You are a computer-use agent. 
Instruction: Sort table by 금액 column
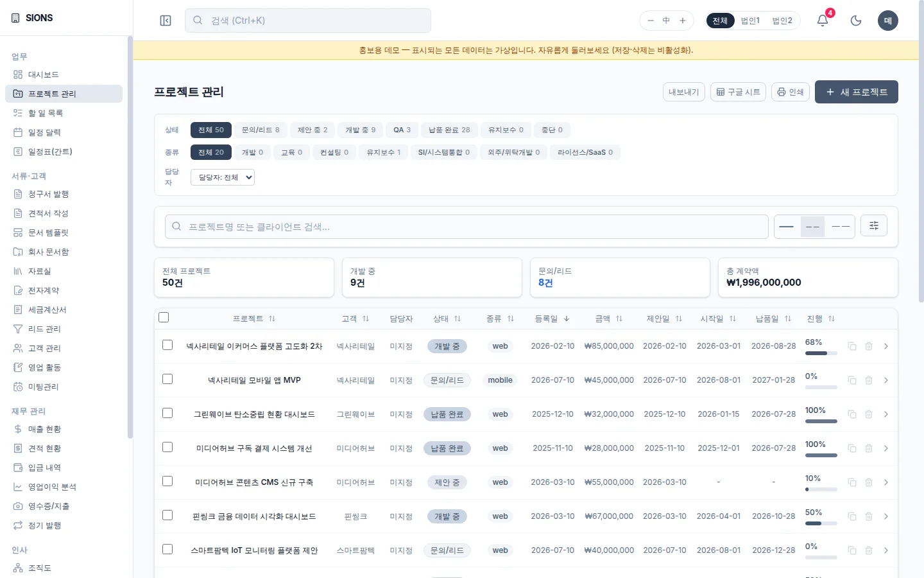pos(609,319)
